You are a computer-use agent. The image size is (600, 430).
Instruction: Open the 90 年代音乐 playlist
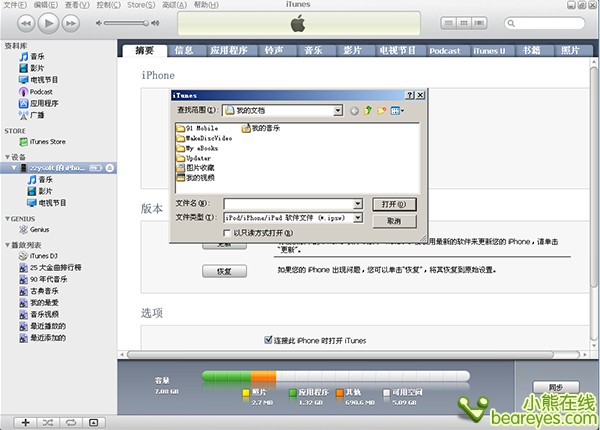coord(49,280)
